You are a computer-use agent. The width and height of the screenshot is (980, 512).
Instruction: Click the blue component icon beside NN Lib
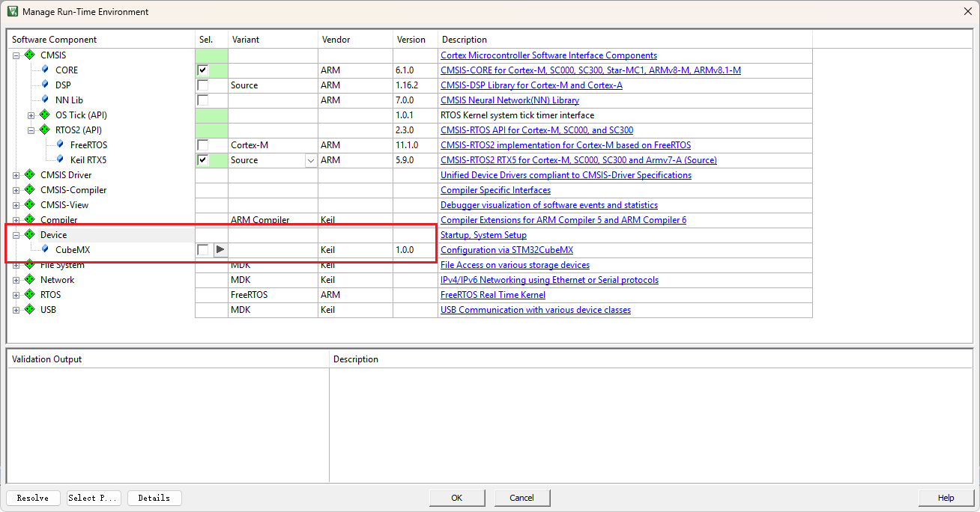45,100
